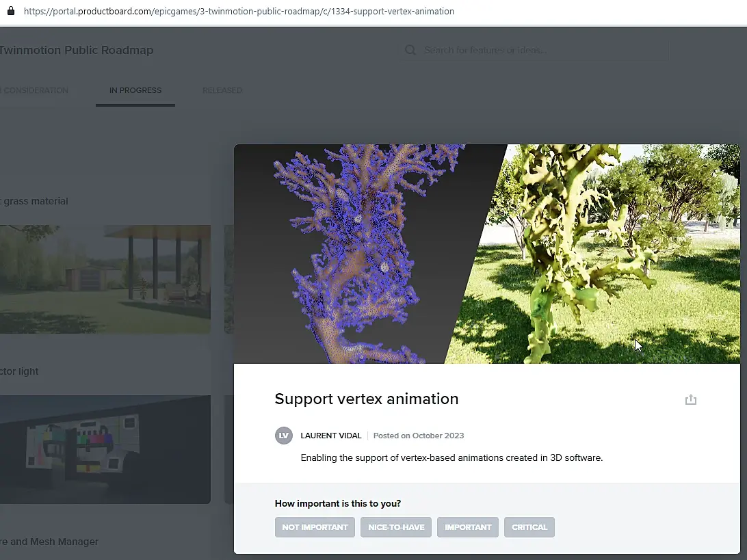The height and width of the screenshot is (560, 747).
Task: Click the ctor light card title
Action: click(x=19, y=371)
